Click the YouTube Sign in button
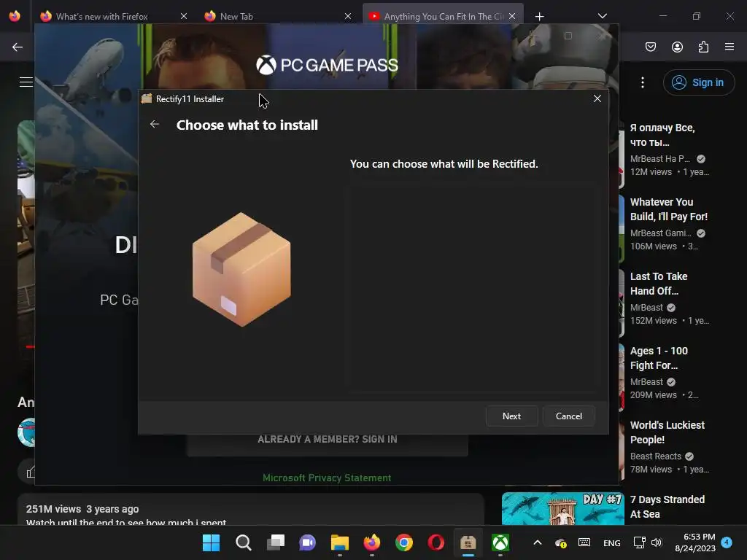The image size is (747, 560). (698, 82)
